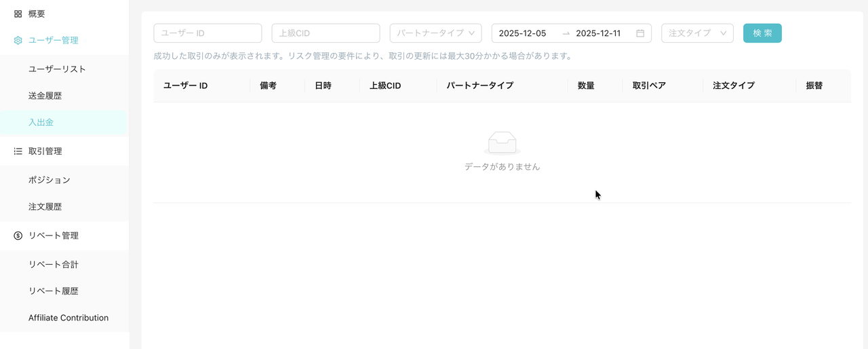Viewport: 868px width, 349px height.
Task: Focus the ユーザー ID input field
Action: pos(208,33)
